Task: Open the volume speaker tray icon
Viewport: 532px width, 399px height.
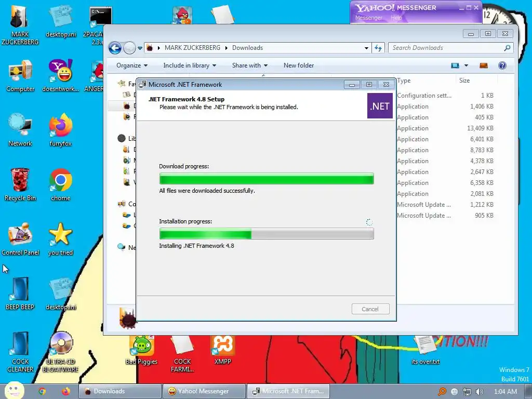Action: click(479, 392)
